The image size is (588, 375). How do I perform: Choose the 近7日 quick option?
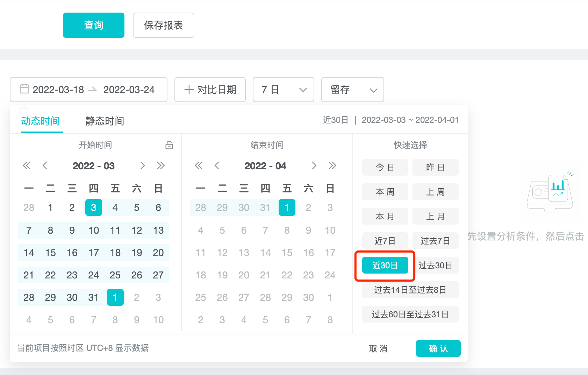[x=385, y=241]
